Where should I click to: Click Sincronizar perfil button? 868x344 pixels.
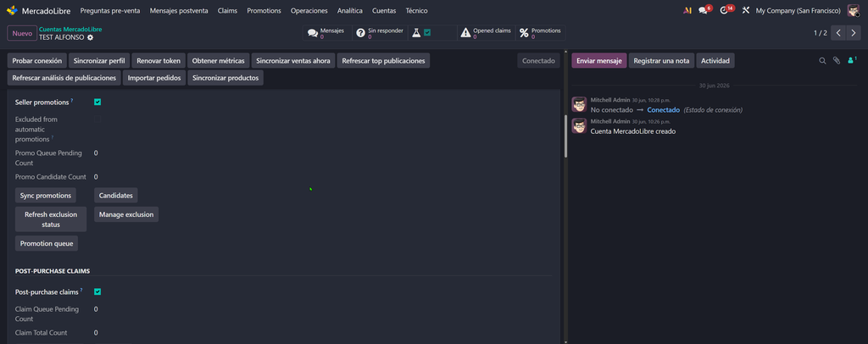[99, 61]
